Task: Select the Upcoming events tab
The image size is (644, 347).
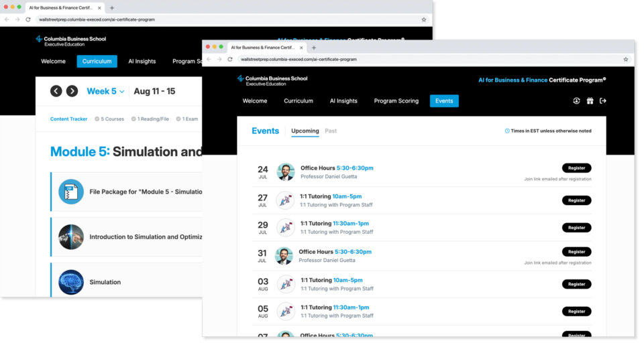Action: 305,131
